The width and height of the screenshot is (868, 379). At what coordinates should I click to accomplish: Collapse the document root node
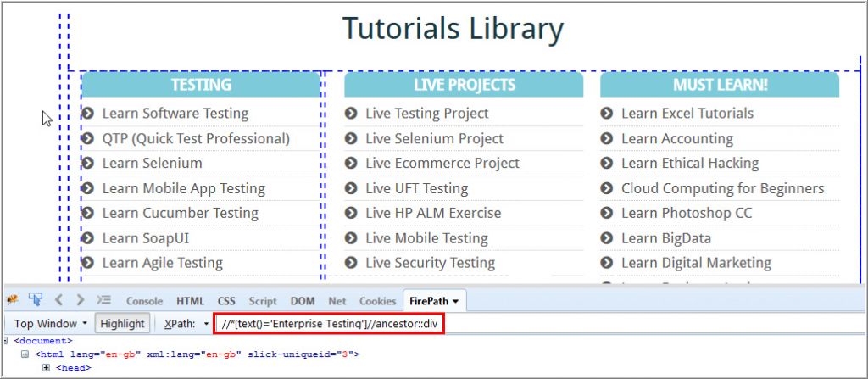[x=5, y=340]
